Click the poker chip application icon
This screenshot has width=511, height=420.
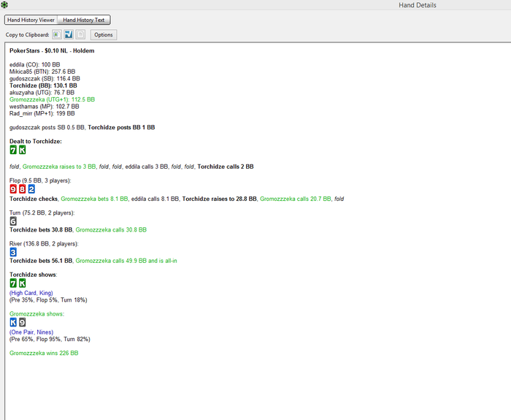[x=4, y=5]
